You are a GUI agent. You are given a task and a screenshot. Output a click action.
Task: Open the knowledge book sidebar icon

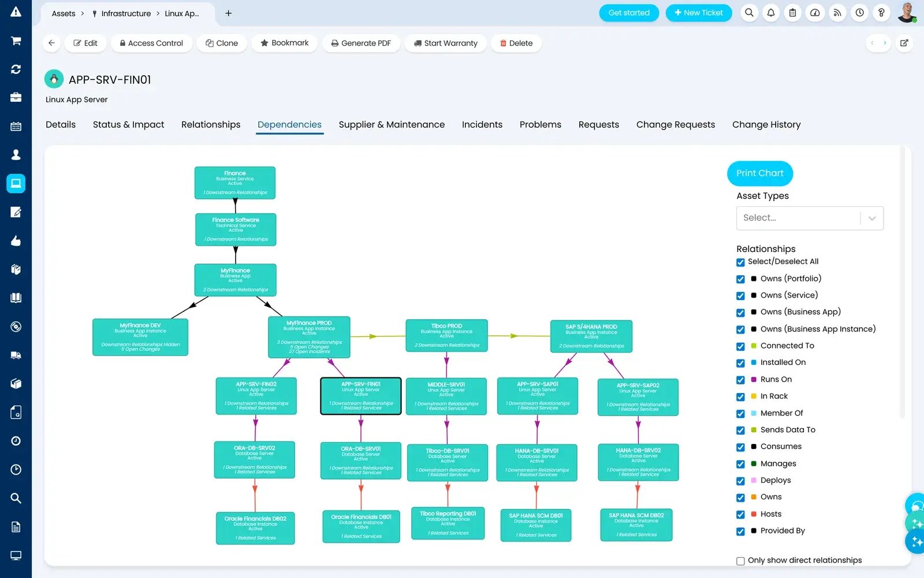16,298
